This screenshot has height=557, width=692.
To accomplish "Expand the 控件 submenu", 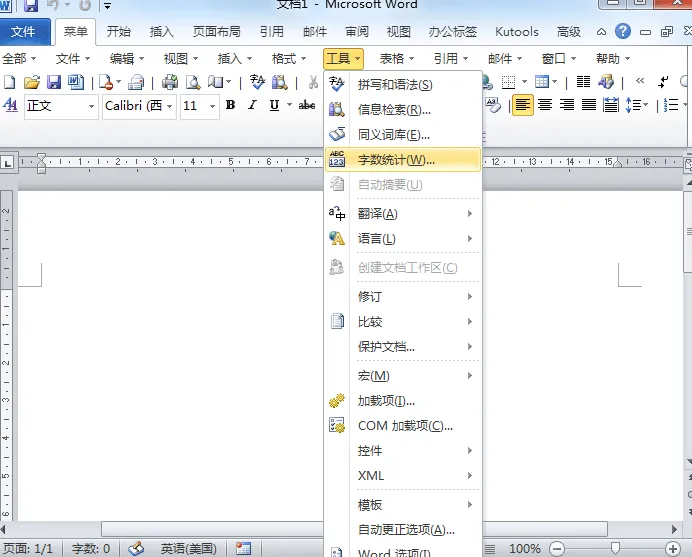I will 403,451.
